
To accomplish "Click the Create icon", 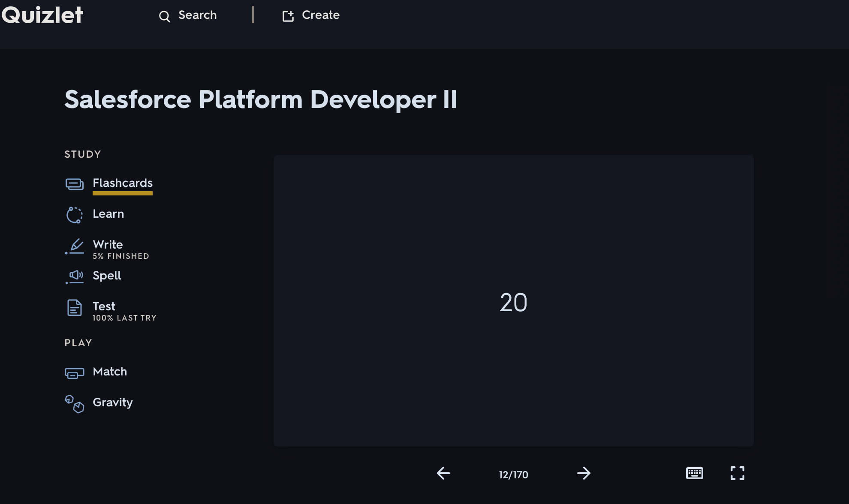I will pyautogui.click(x=288, y=16).
